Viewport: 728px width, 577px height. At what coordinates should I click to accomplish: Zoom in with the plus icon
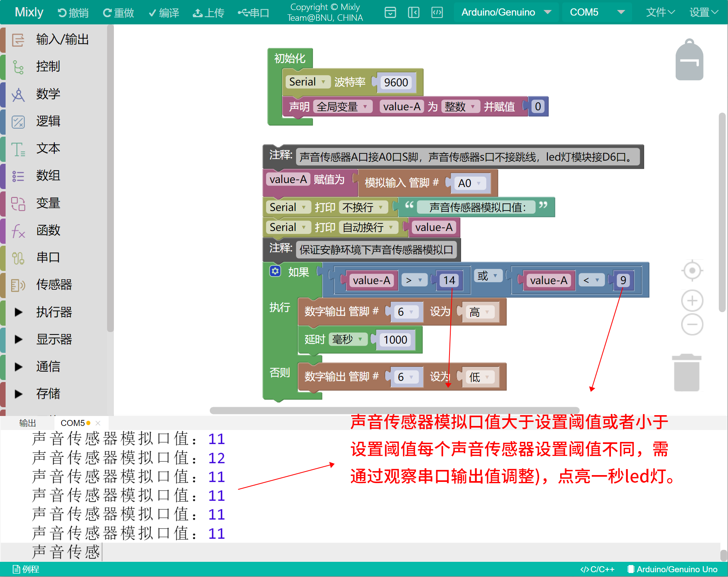point(692,300)
